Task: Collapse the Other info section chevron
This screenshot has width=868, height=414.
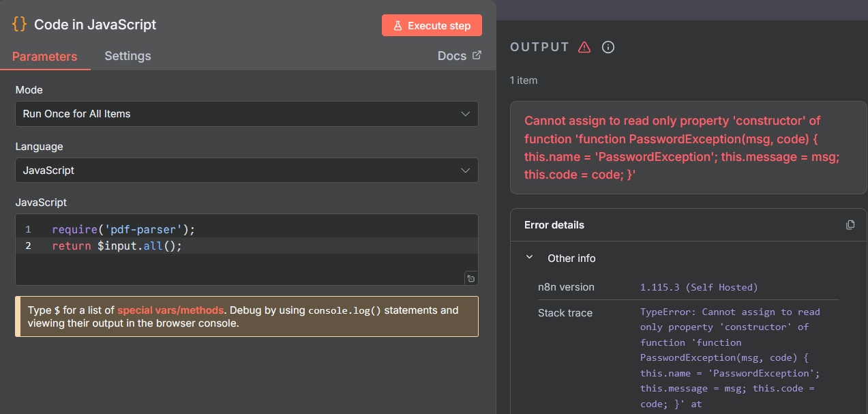Action: [x=529, y=258]
